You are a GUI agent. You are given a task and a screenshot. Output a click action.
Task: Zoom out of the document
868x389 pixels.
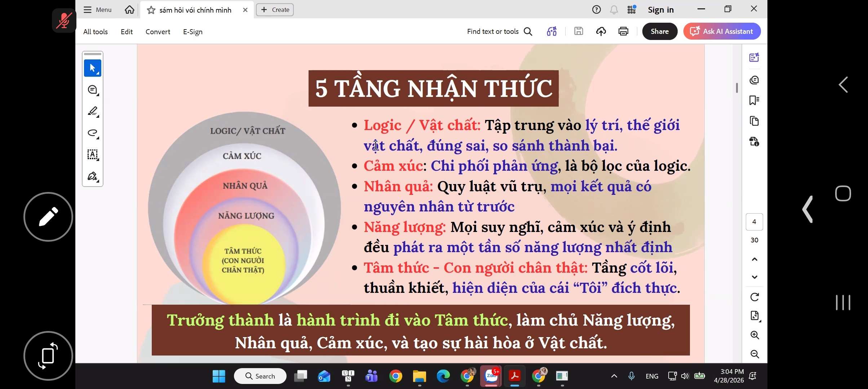[754, 354]
